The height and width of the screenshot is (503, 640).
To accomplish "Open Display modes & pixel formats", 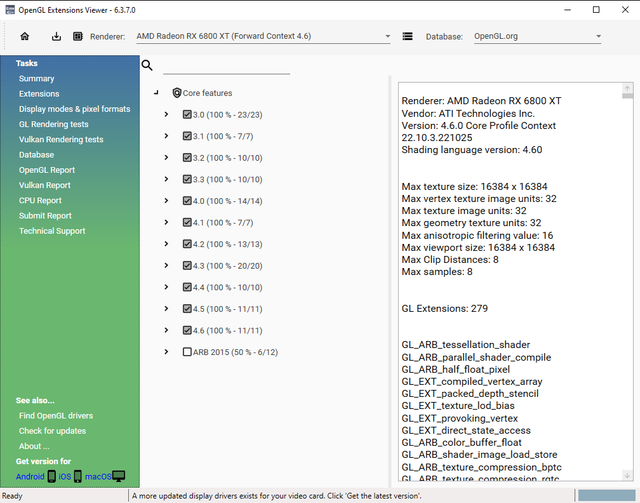I will point(74,109).
